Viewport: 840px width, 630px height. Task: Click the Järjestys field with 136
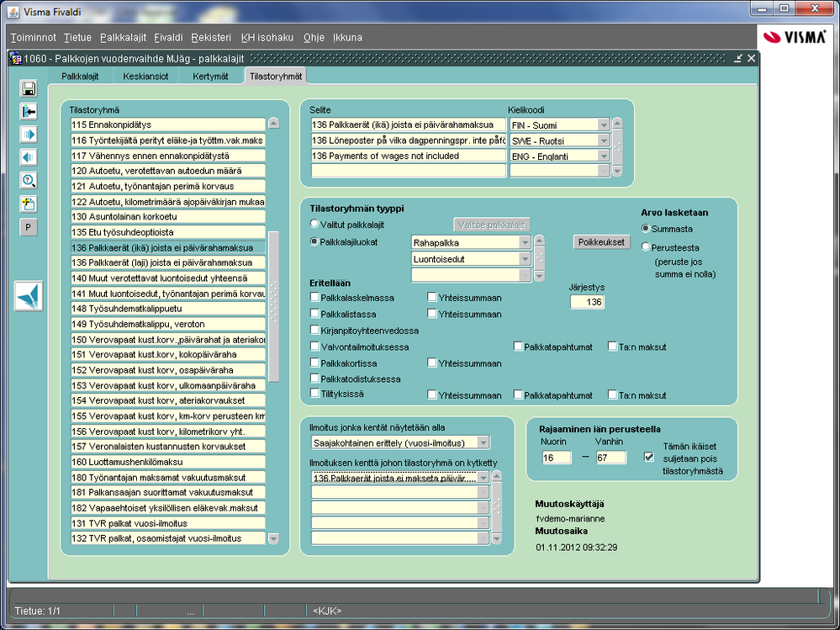click(x=587, y=302)
